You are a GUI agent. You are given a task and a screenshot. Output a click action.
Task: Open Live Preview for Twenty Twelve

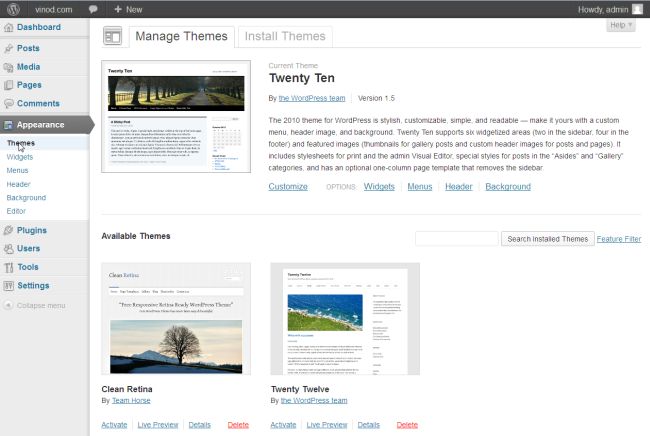327,425
